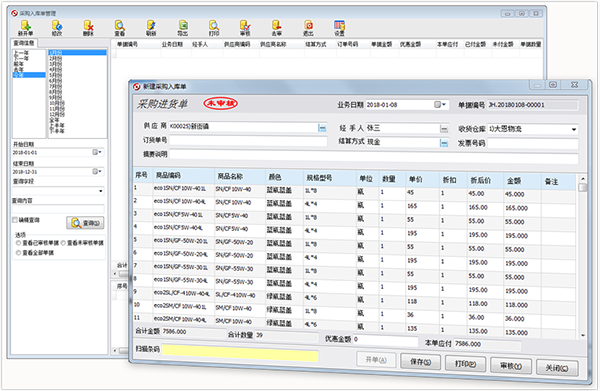Select 1月份 in the month list
Screen dimensions: 600x391
(77, 52)
